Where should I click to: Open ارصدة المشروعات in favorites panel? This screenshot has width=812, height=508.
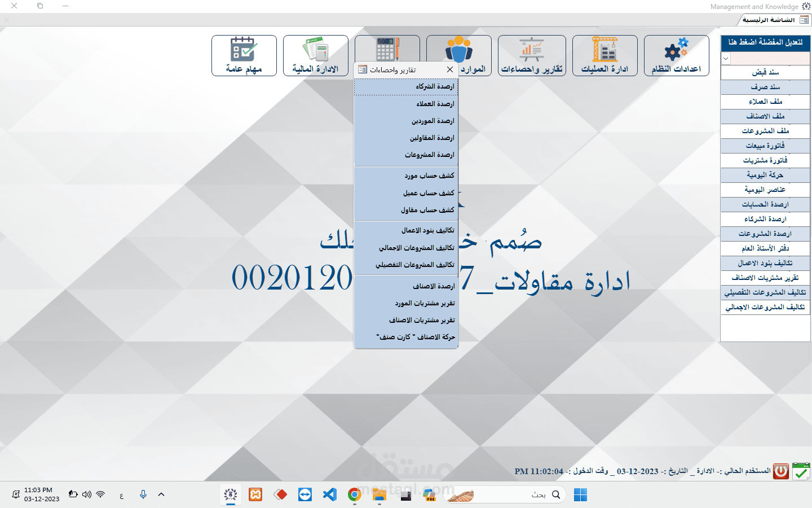click(765, 234)
